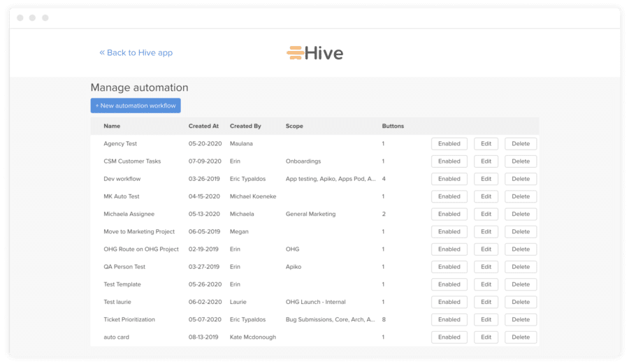Viewport: 629px width, 364px height.
Task: Go back to Hive app
Action: 136,52
